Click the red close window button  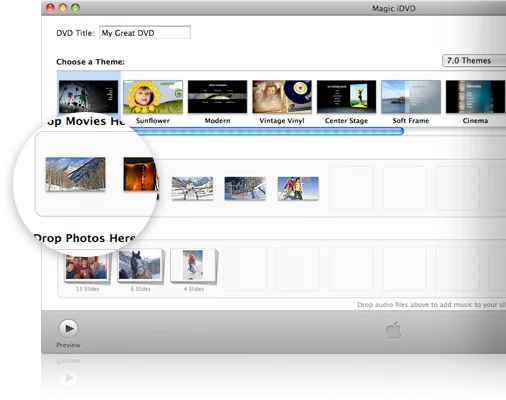point(50,8)
